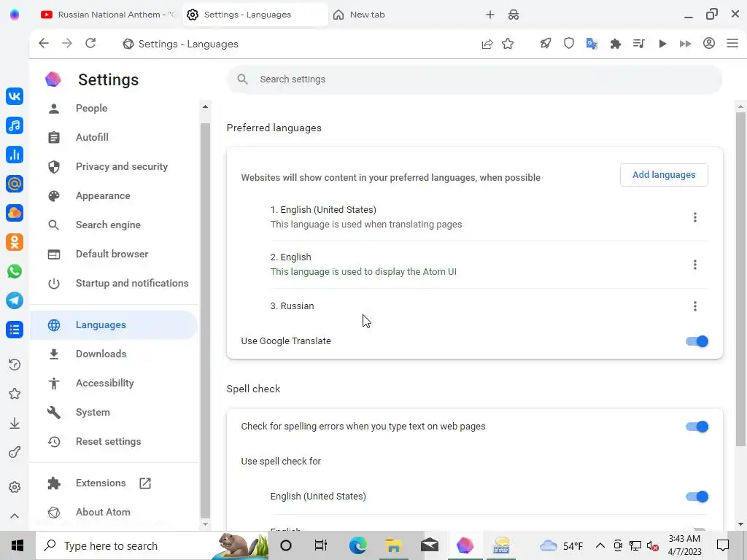This screenshot has height=560, width=747.
Task: Open the media playlist toolbar icon
Action: click(x=639, y=44)
